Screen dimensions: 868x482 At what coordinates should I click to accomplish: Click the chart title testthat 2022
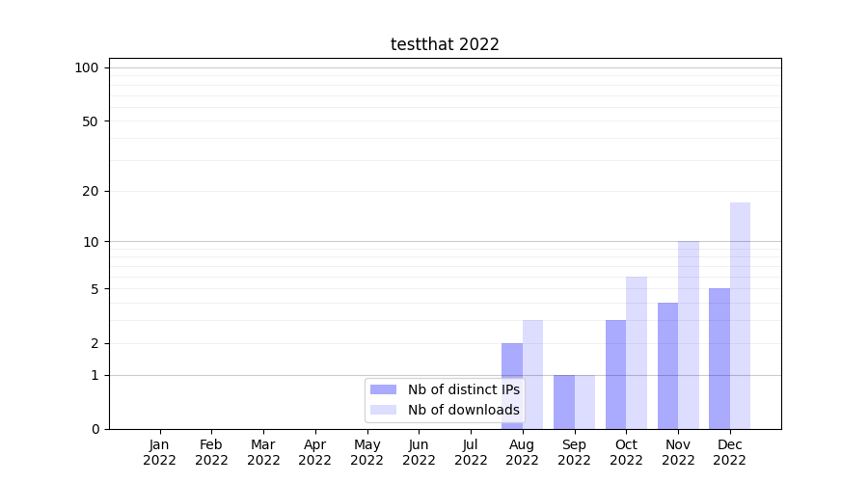pyautogui.click(x=445, y=44)
